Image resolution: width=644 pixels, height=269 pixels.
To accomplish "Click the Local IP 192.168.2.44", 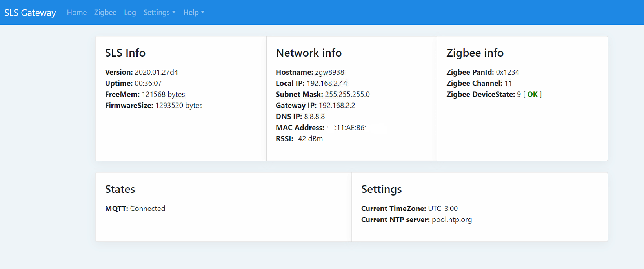I will tap(327, 83).
